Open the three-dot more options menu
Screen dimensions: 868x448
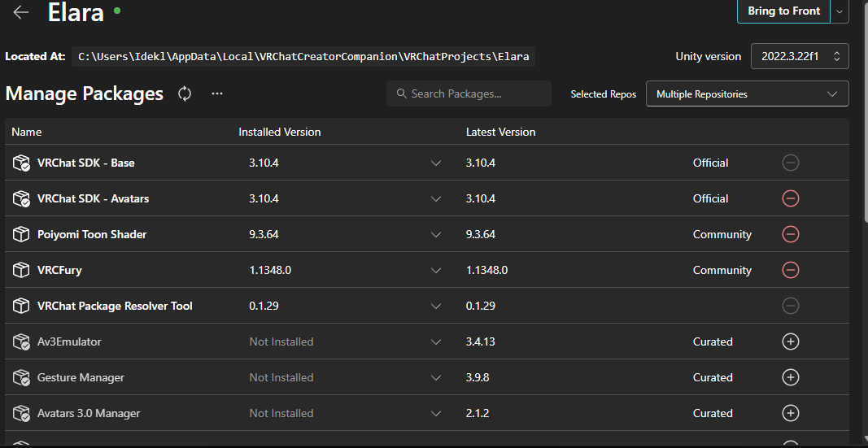[217, 94]
